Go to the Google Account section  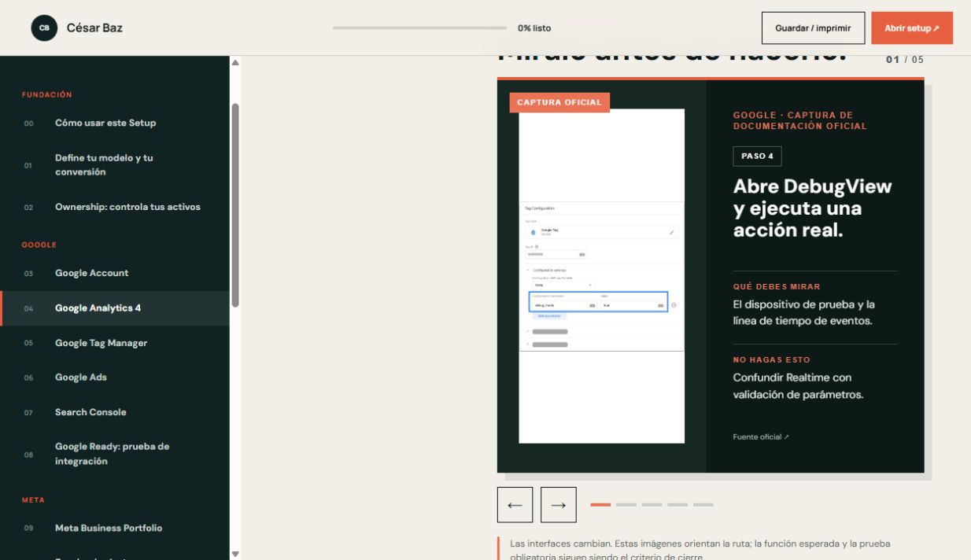coord(115,273)
